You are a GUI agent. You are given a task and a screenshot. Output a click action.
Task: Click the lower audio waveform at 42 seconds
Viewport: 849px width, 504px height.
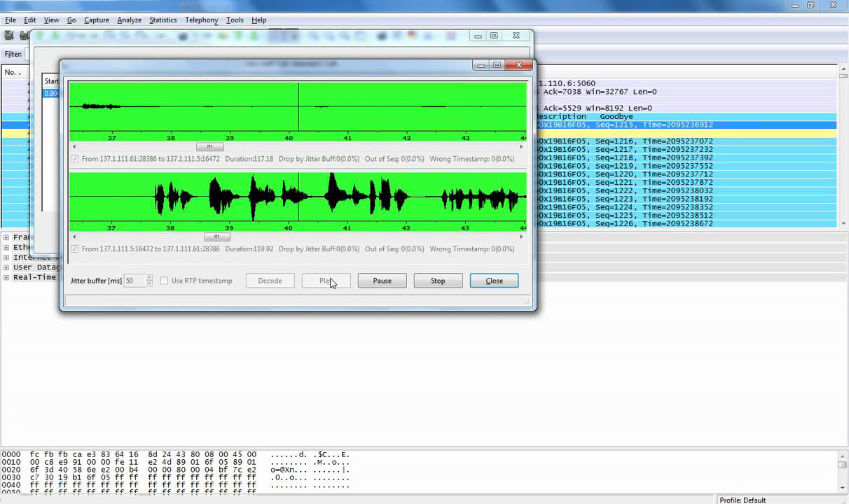point(406,197)
